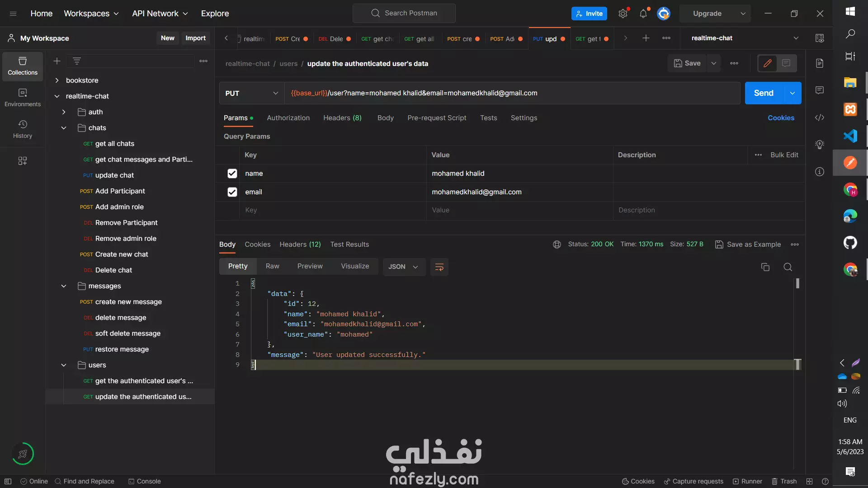Open the Collections sidebar panel
Screen dimensions: 868x488
tap(23, 66)
